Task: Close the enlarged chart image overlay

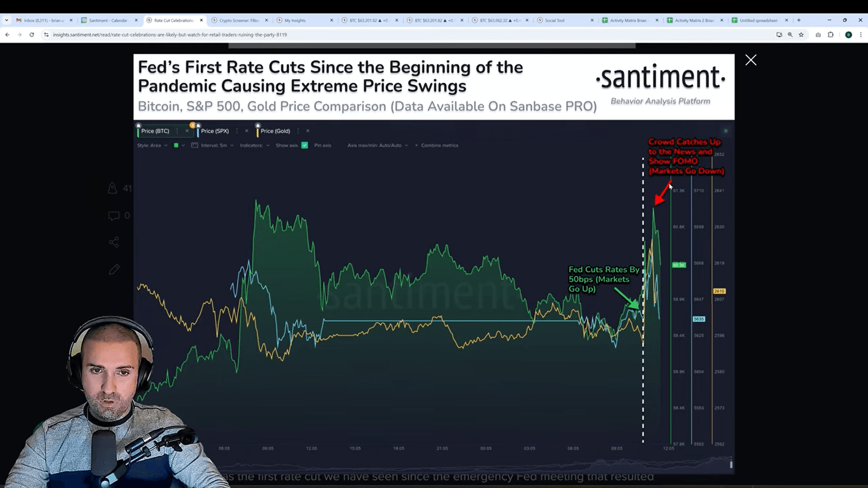Action: 750,60
